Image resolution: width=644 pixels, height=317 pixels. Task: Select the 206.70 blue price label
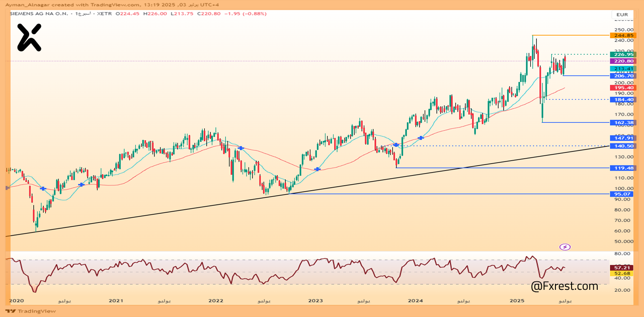click(623, 75)
